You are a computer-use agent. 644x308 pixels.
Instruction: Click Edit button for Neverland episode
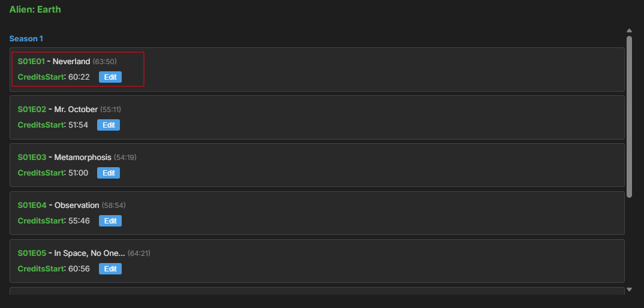(110, 77)
